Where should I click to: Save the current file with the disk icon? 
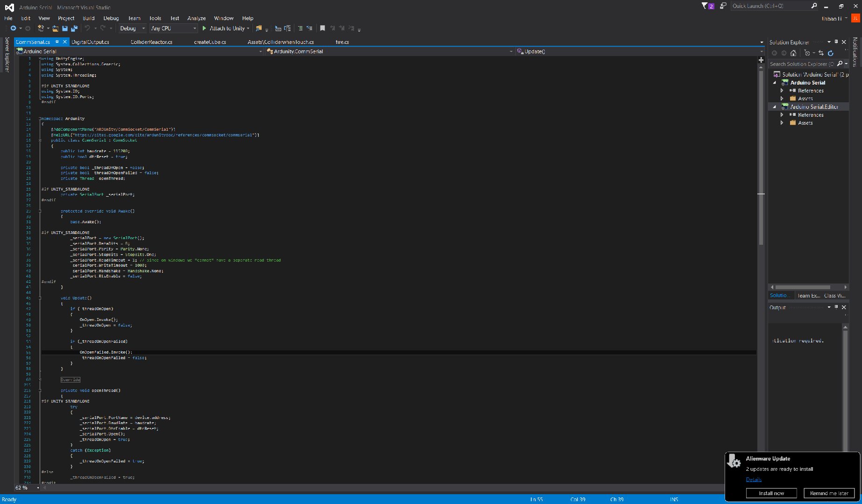click(65, 28)
